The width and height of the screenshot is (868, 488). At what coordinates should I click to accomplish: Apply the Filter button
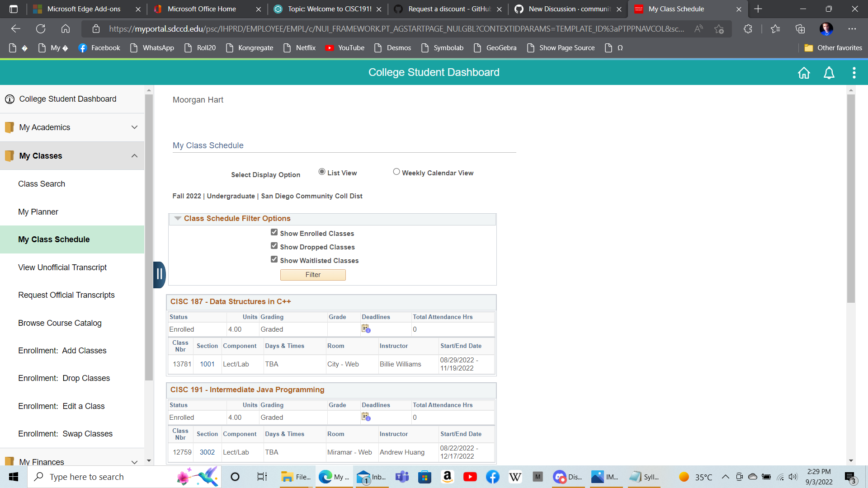tap(313, 275)
